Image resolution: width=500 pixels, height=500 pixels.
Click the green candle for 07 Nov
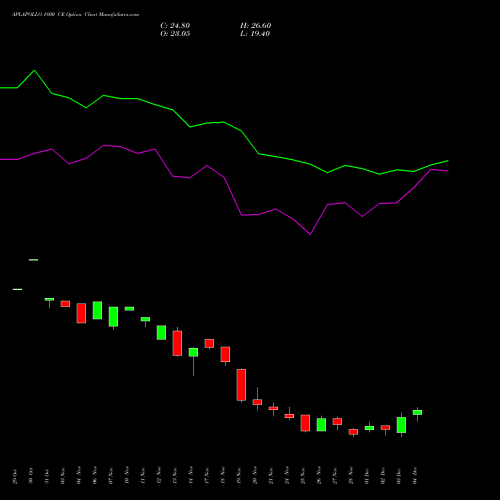tap(113, 316)
